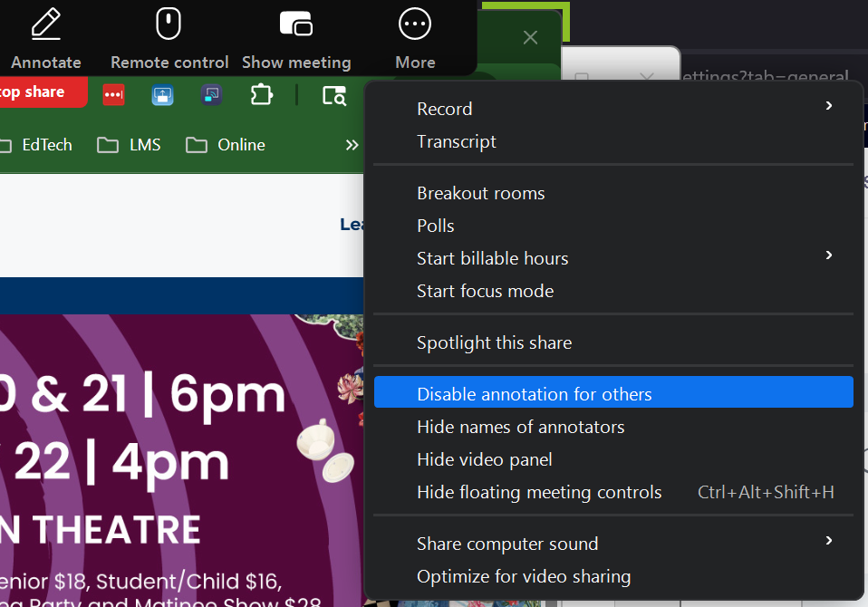Viewport: 868px width, 607px height.
Task: Disable annotation for others
Action: pyautogui.click(x=534, y=394)
